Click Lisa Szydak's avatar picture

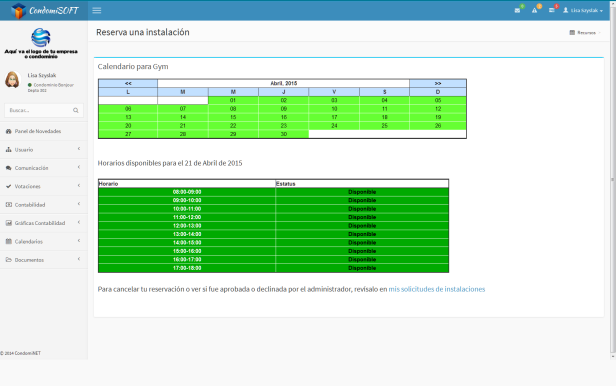pos(13,80)
